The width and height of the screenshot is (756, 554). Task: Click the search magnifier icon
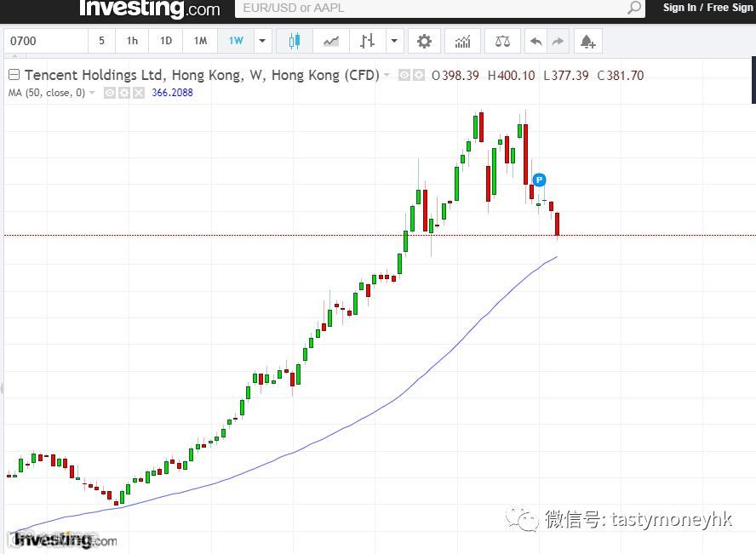coord(634,7)
